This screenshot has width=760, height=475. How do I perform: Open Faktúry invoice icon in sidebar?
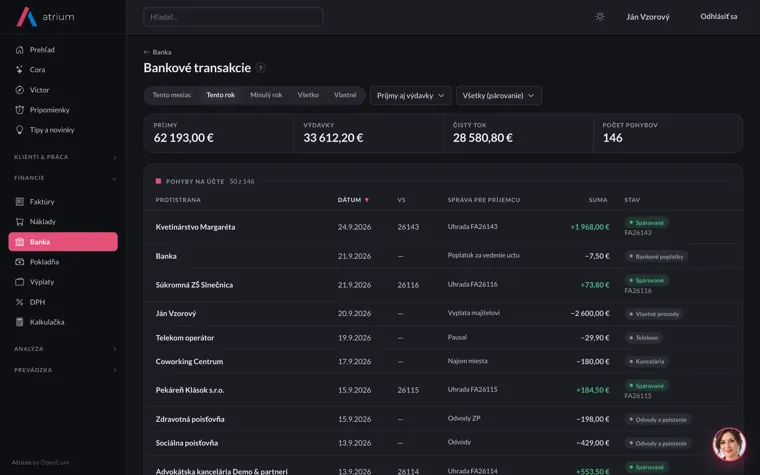tap(19, 201)
